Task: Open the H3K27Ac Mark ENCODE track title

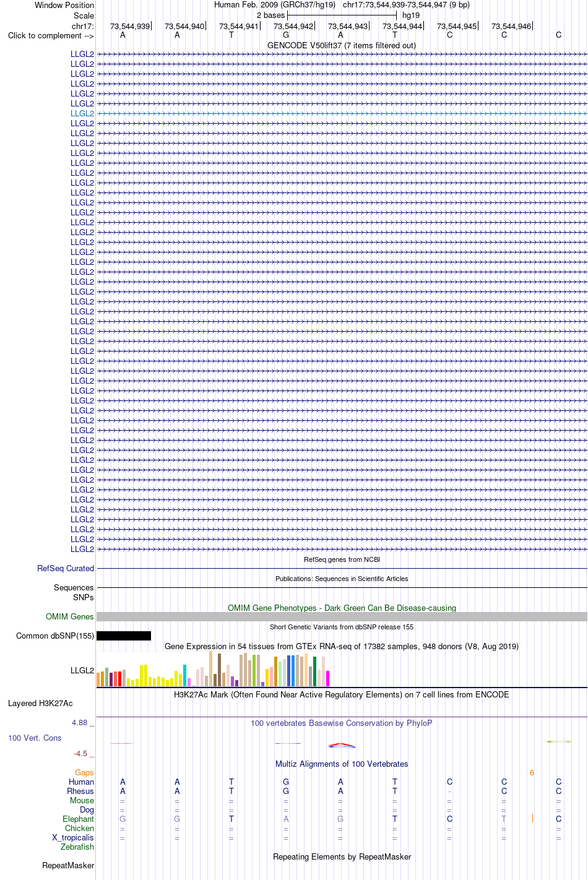Action: click(x=342, y=694)
